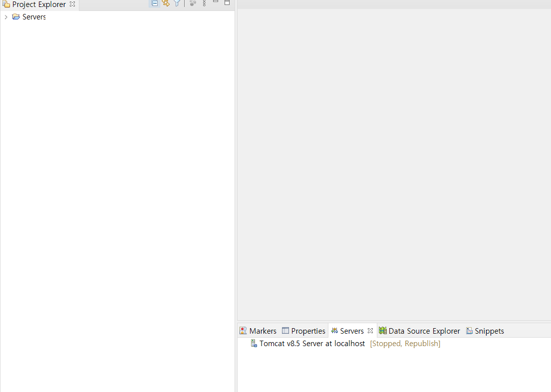This screenshot has width=551, height=392.
Task: Click the Focus on Active Task icon
Action: (193, 3)
